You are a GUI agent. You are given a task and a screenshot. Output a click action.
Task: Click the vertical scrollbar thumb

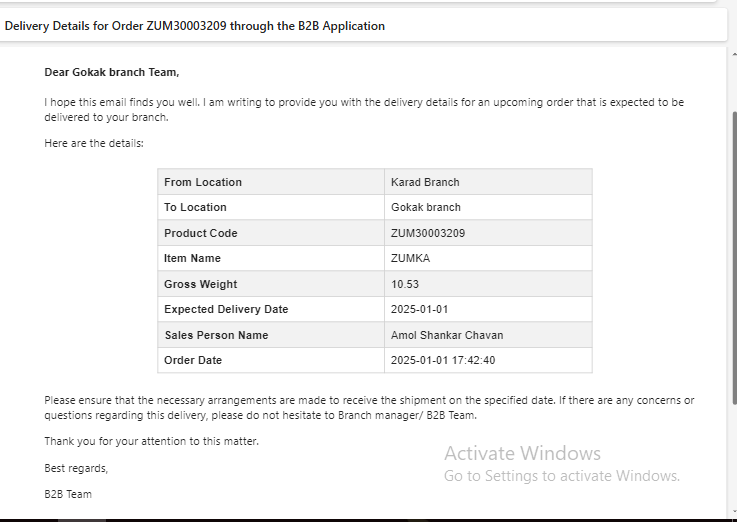[734, 257]
